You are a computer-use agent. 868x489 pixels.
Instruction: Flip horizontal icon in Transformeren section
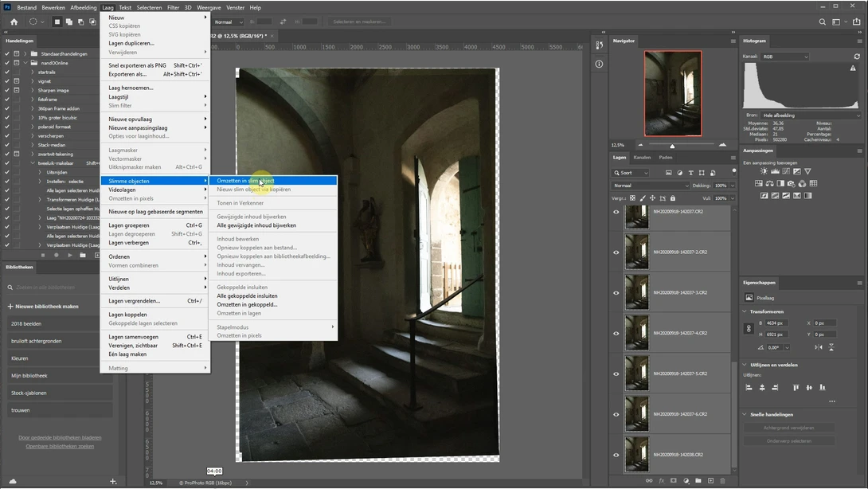click(819, 347)
